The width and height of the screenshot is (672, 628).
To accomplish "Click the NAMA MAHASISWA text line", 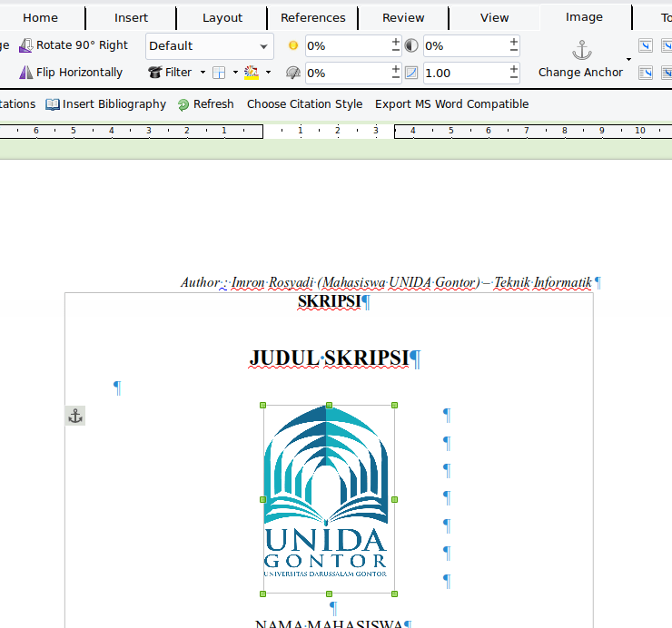I will coord(329,623).
